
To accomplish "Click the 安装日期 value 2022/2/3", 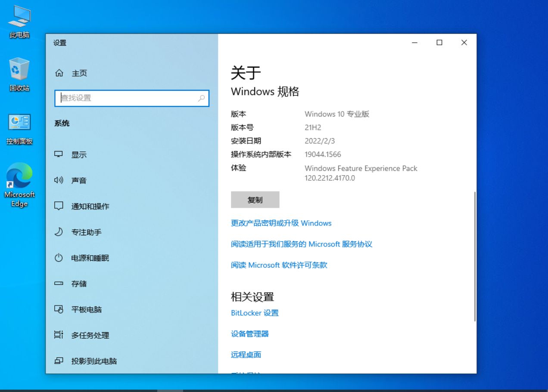I will tap(319, 141).
